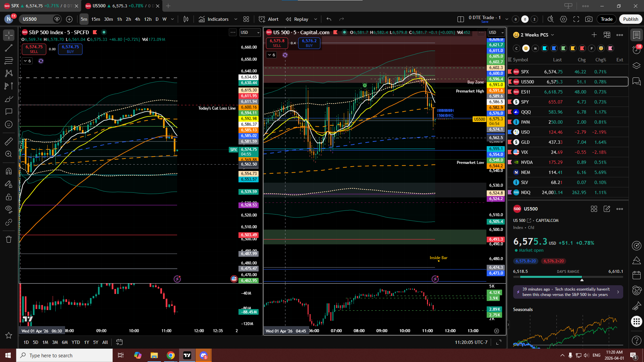Select the Fibonacci retracement tool
644x362 pixels.
click(x=9, y=61)
